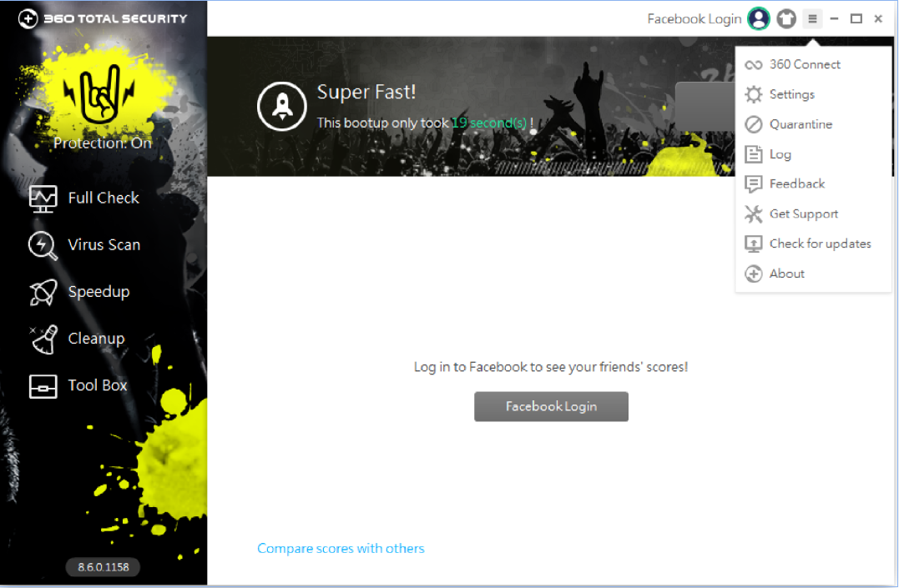Open the 360 Connect menu entry text
899x588 pixels.
pyautogui.click(x=805, y=65)
